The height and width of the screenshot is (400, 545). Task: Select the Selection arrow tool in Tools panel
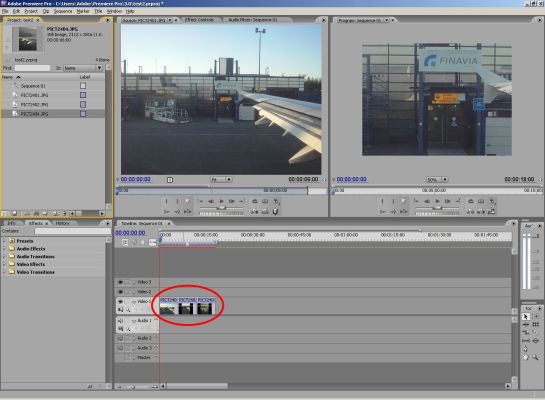point(526,316)
